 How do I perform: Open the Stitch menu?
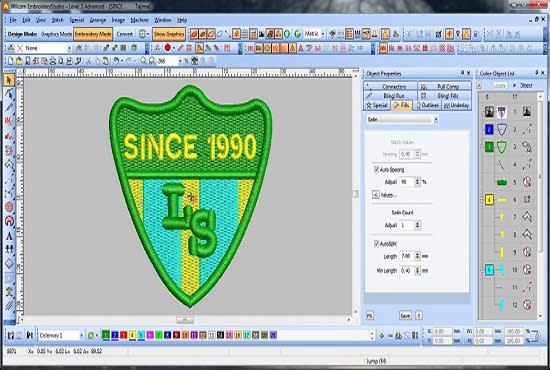pyautogui.click(x=58, y=20)
